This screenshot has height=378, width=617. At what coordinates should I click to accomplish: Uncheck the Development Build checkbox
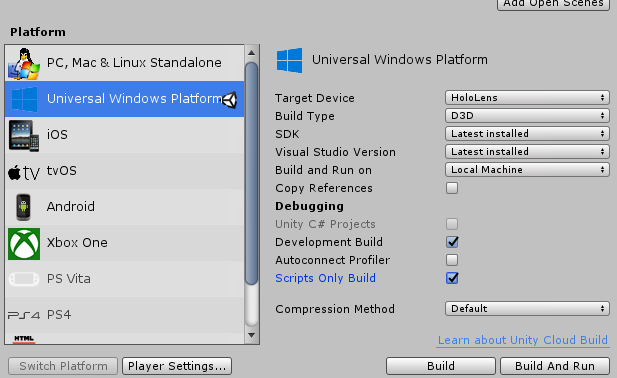(x=452, y=242)
